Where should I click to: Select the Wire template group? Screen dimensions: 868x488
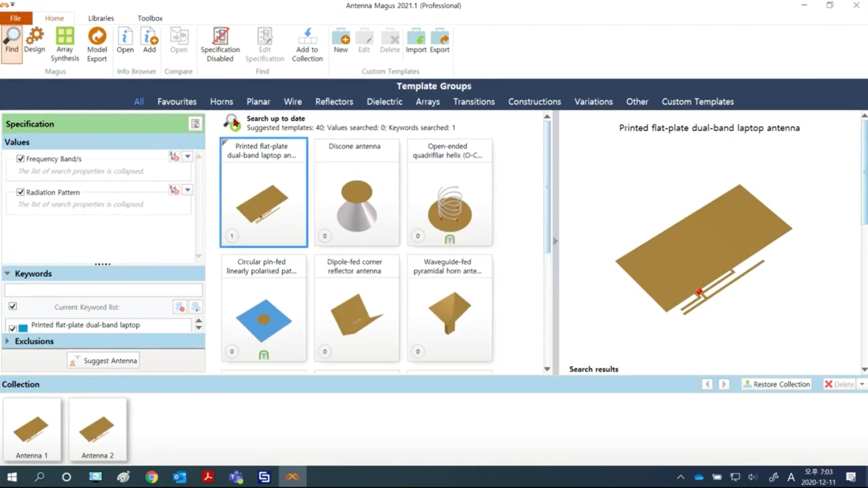293,102
